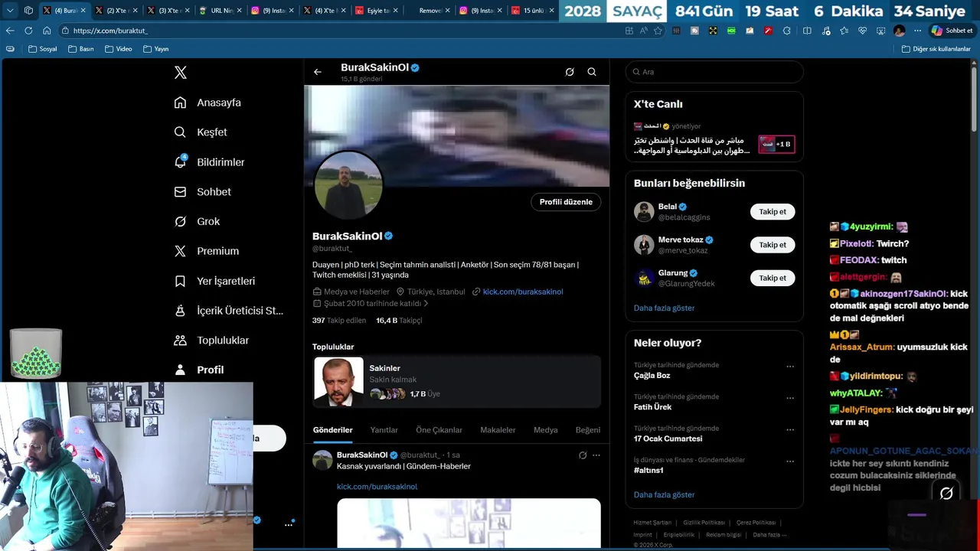This screenshot has width=980, height=551.
Task: Select the Gönderiler tab
Action: [332, 430]
